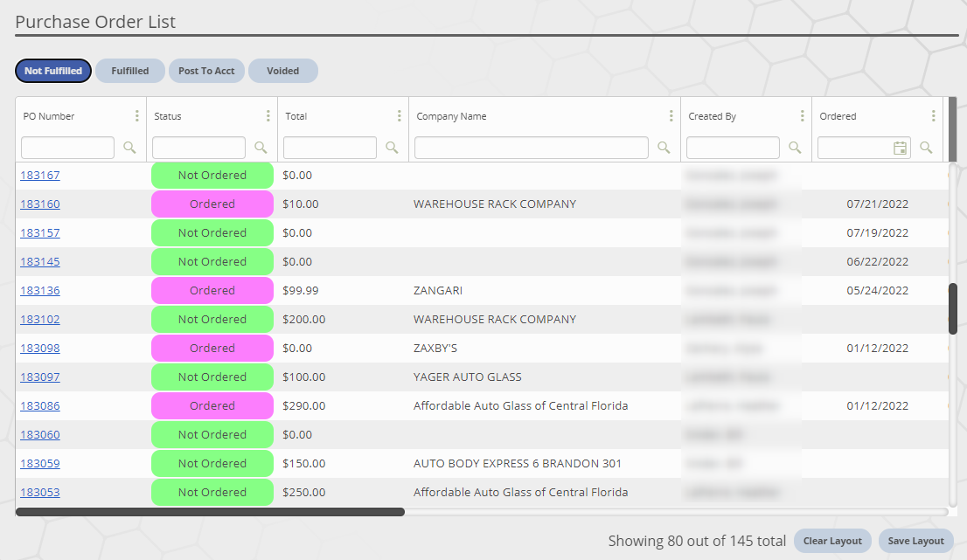Image resolution: width=967 pixels, height=560 pixels.
Task: Focus the Created By filter field
Action: coord(733,148)
